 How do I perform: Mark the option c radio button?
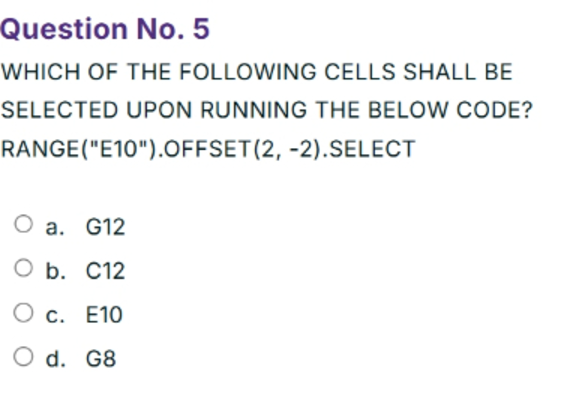[x=23, y=313]
